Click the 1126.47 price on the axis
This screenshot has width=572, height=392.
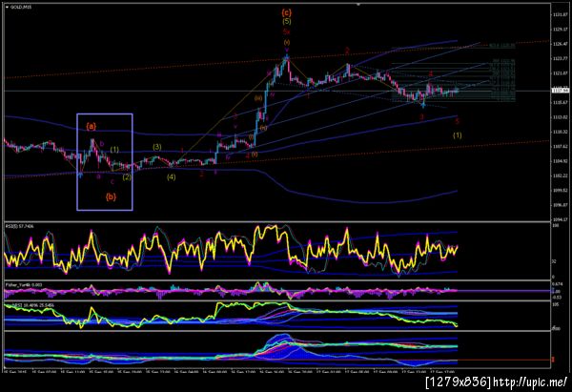pyautogui.click(x=560, y=44)
